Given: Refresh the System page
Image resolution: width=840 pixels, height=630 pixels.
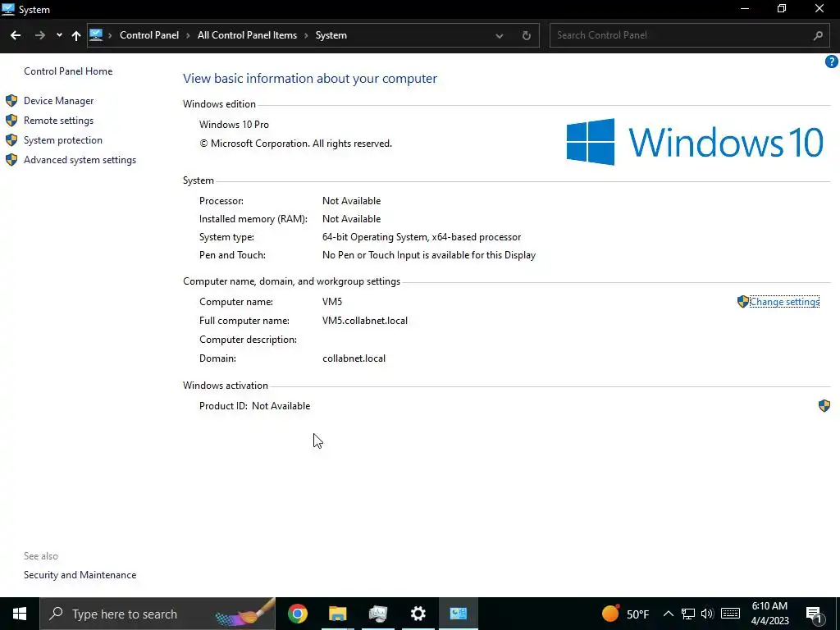Looking at the screenshot, I should point(527,35).
